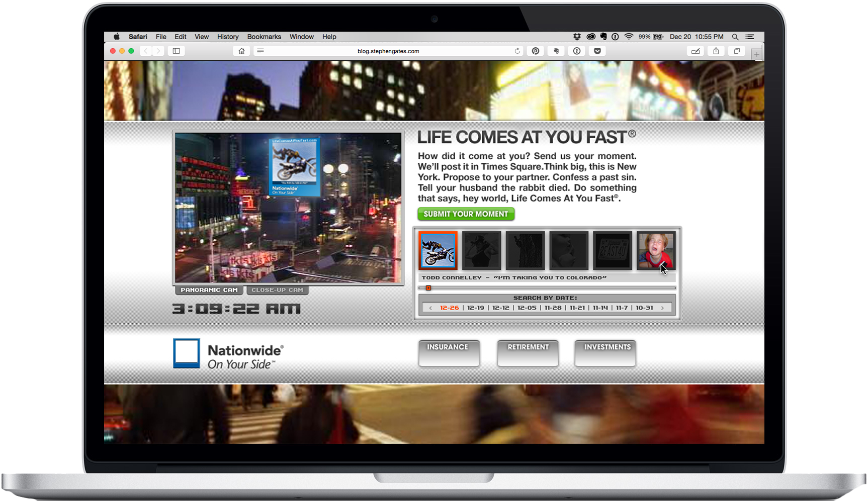Show Reader view from address bar
868x501 pixels.
click(261, 51)
